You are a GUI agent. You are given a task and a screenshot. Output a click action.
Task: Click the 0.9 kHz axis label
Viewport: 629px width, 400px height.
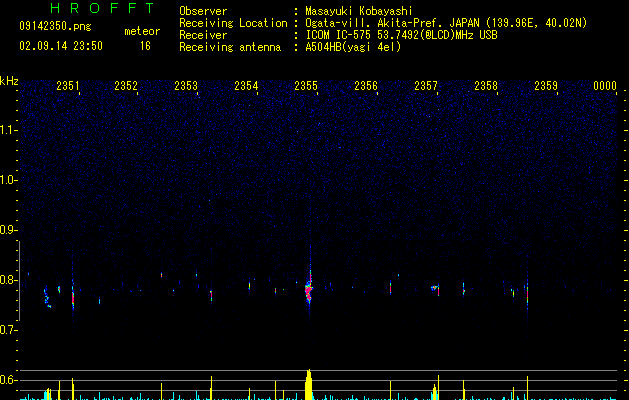9,230
